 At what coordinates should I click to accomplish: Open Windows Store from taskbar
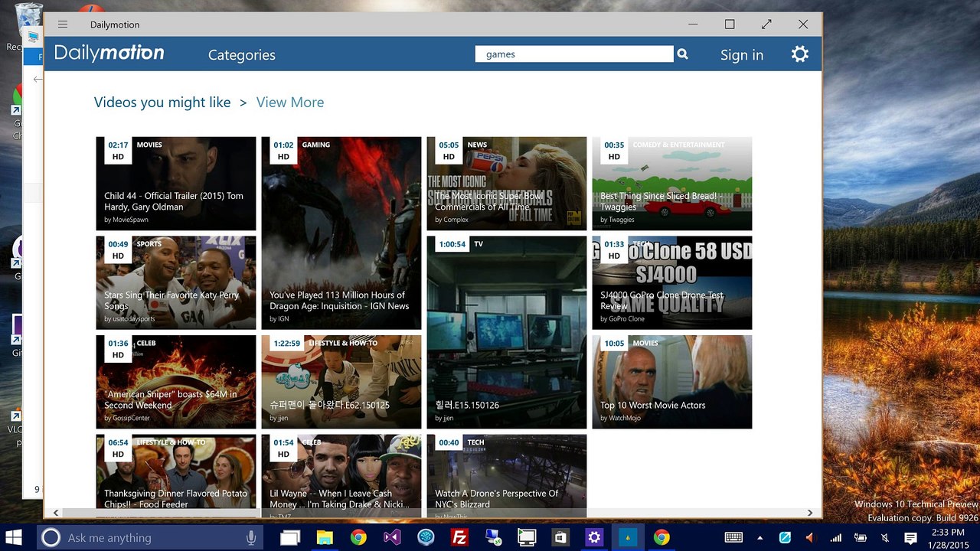(x=560, y=538)
